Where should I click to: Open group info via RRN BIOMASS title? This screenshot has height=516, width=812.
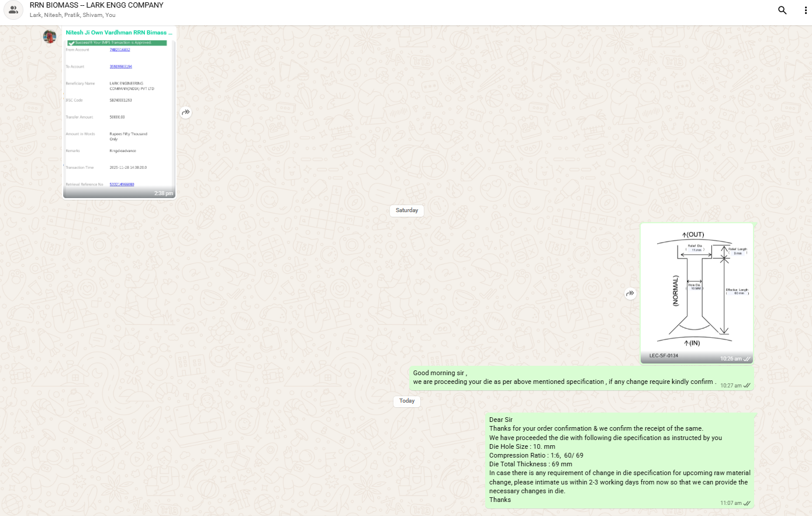click(x=96, y=5)
